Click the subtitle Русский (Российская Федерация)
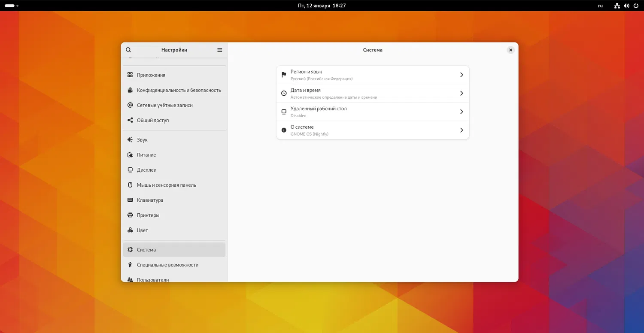Screen dimensions: 644x333 click(322, 79)
